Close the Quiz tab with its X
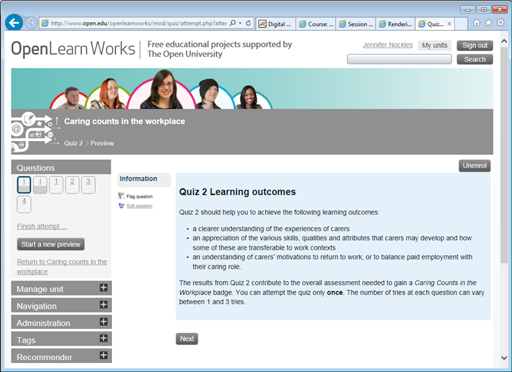Viewport: 512px width, 372px height. pos(449,24)
